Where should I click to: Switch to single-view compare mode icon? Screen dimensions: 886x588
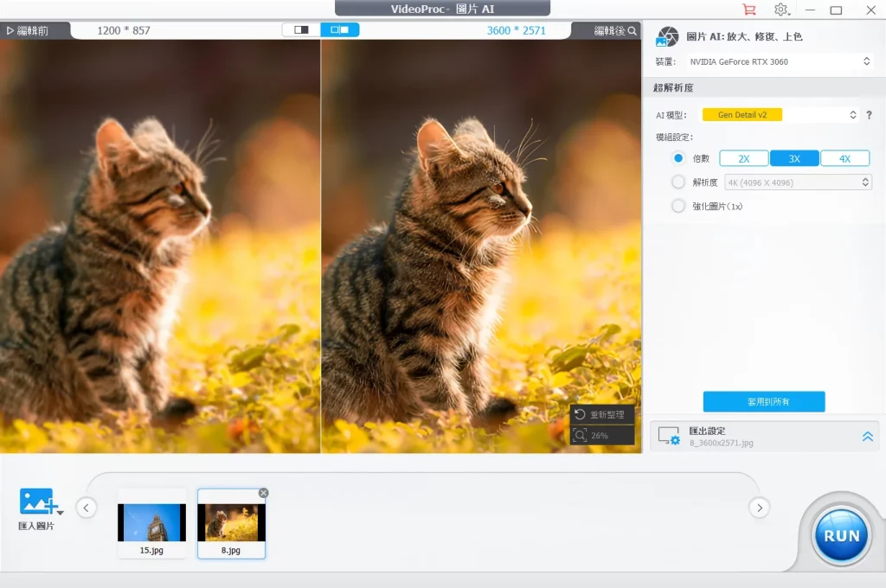(301, 29)
